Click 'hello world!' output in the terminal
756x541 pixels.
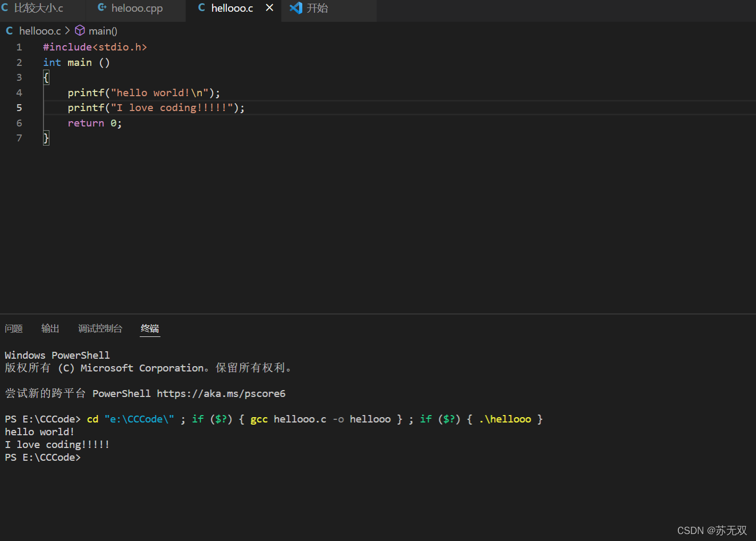(40, 432)
